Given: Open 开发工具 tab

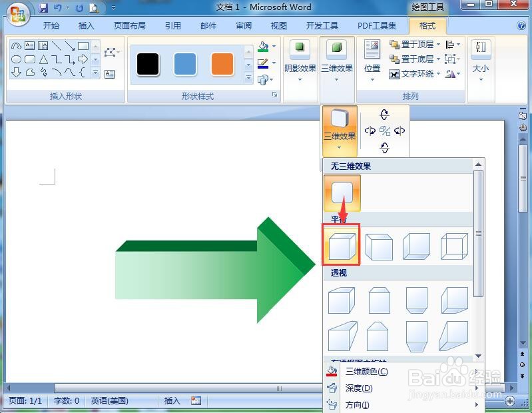Looking at the screenshot, I should tap(322, 26).
